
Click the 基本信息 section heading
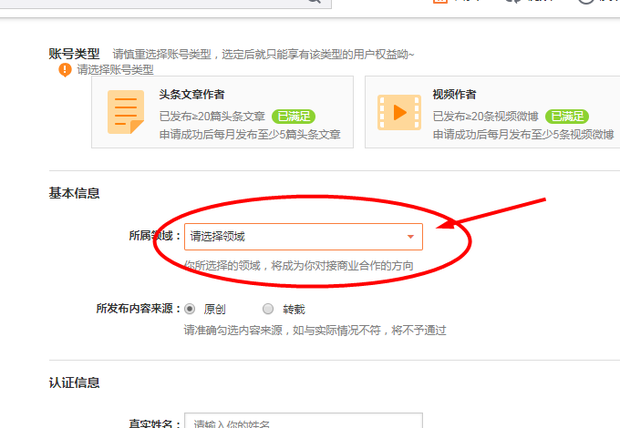coord(74,193)
